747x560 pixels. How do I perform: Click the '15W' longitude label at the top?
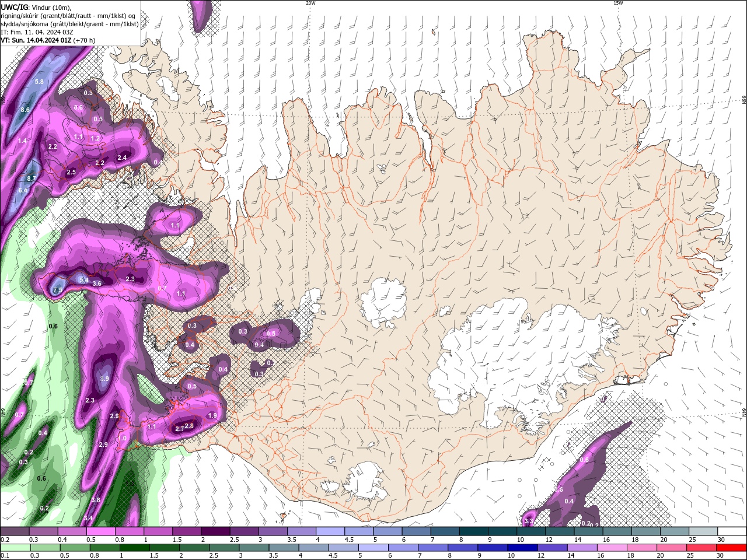(618, 3)
